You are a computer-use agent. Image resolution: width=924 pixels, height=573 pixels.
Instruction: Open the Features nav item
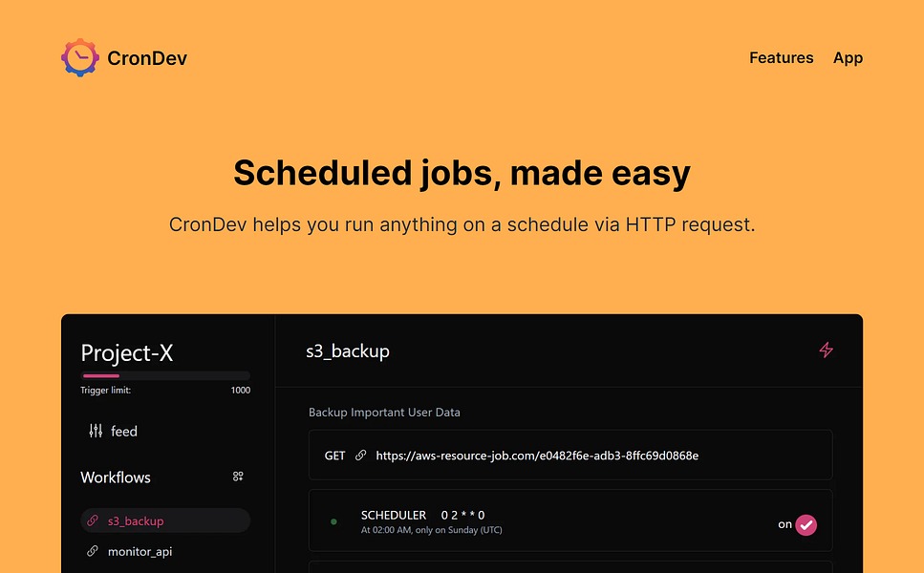pyautogui.click(x=781, y=57)
